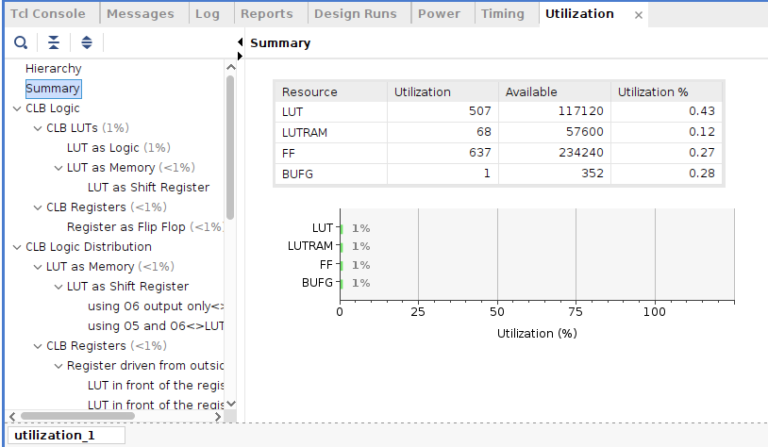The width and height of the screenshot is (768, 447).
Task: Close the Utilization tab with X
Action: pos(638,15)
